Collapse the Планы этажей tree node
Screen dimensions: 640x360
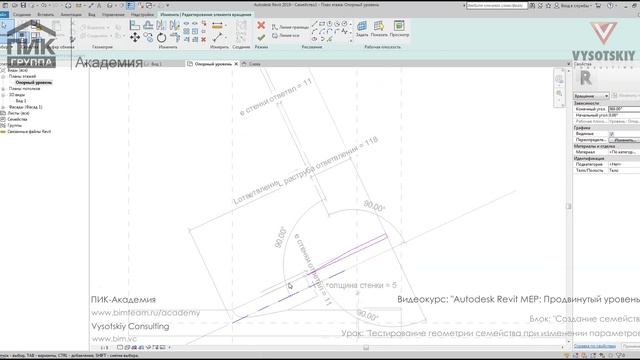(x=3, y=76)
